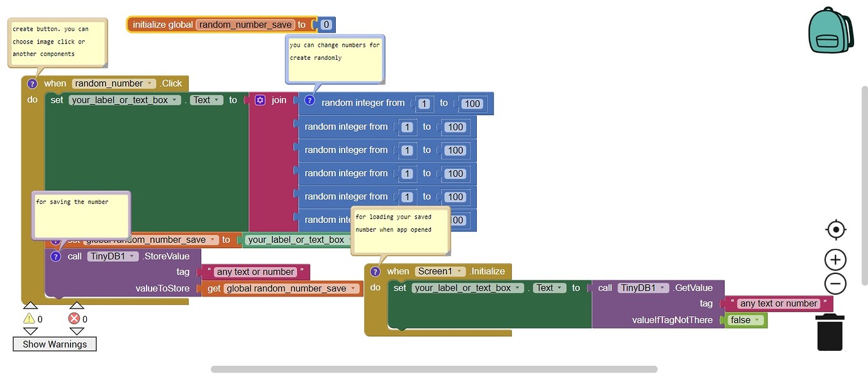Click the help icon on random integer block
Viewport: 868px width, 374px height.
click(309, 100)
